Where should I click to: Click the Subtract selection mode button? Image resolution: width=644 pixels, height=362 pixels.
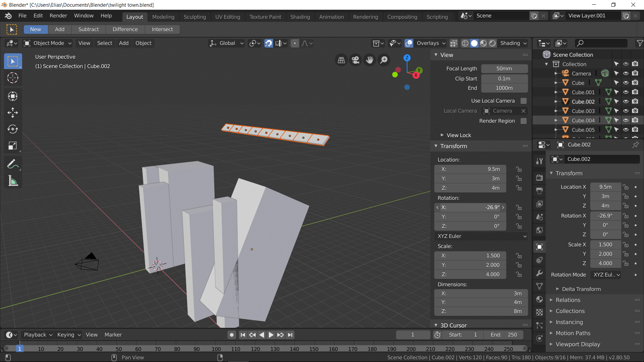tap(89, 29)
